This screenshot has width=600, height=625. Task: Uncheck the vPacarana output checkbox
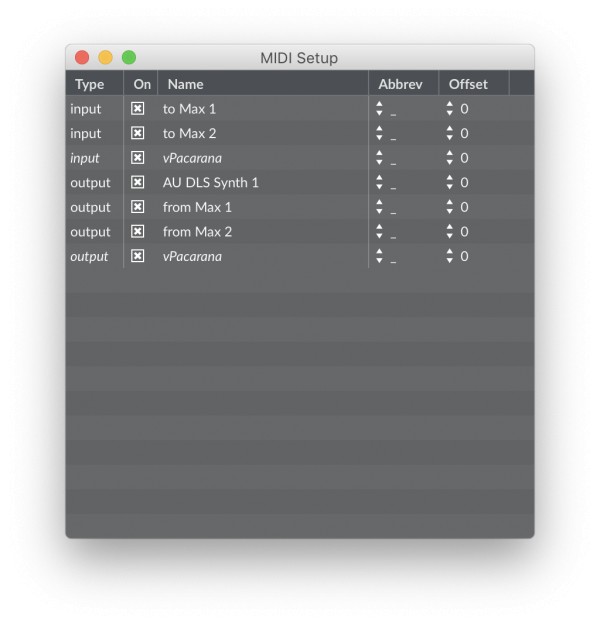(138, 256)
